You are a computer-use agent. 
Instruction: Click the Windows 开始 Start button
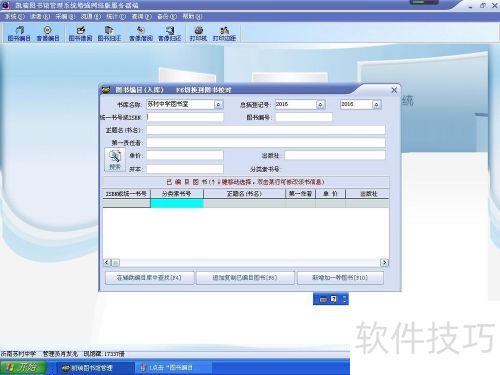[x=23, y=368]
